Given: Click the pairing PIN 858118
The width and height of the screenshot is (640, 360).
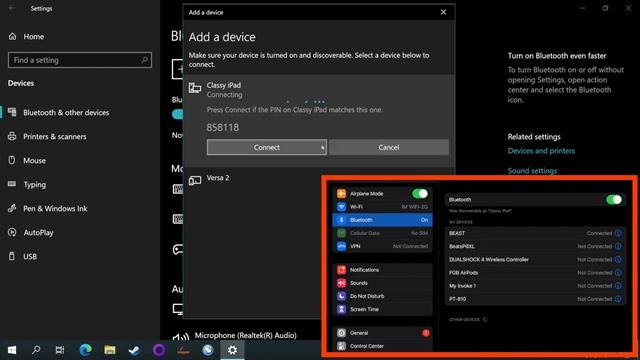Looking at the screenshot, I should (x=222, y=127).
